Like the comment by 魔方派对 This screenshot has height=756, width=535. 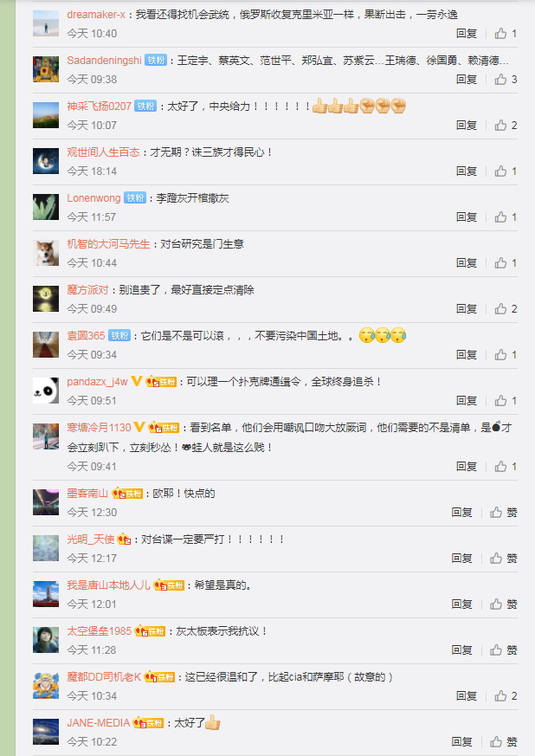pos(505,308)
